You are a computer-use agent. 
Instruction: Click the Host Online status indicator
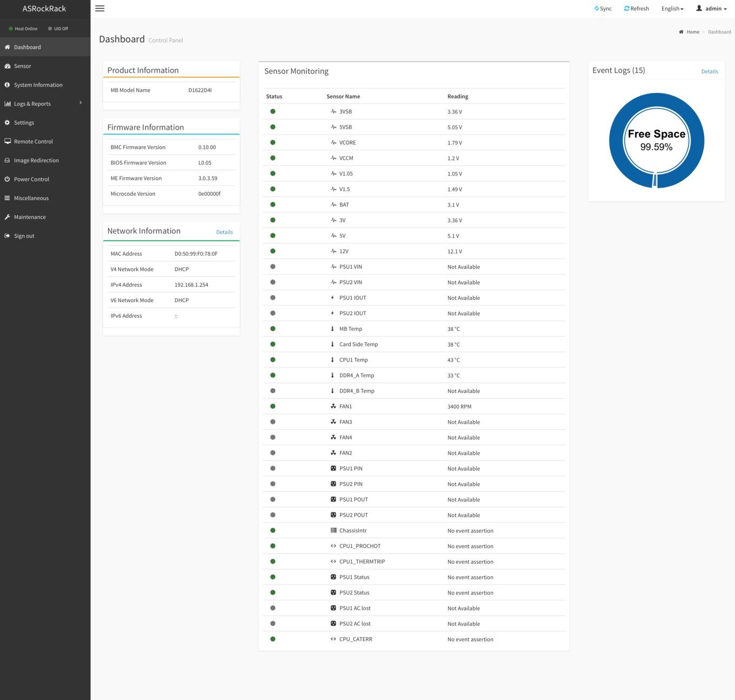pos(23,29)
